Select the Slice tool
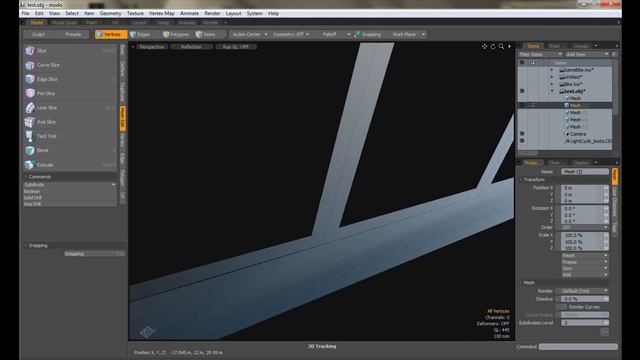Screen dimensions: 640x360 coord(69,51)
